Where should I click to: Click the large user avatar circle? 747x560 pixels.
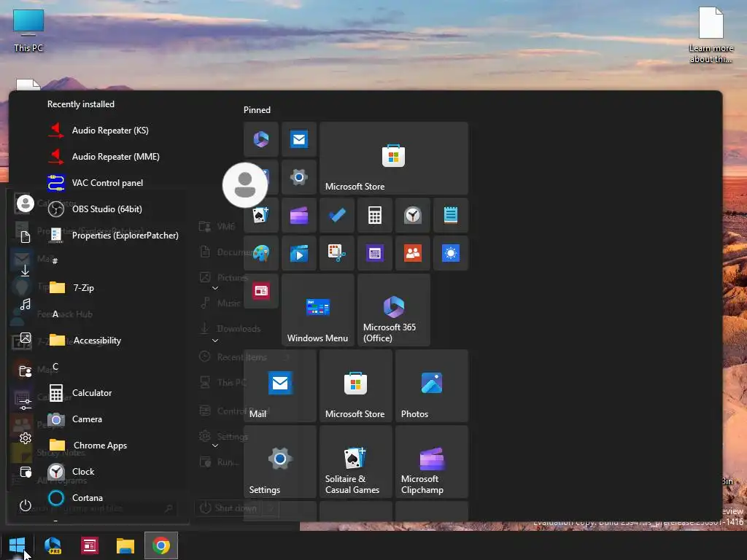coord(245,185)
